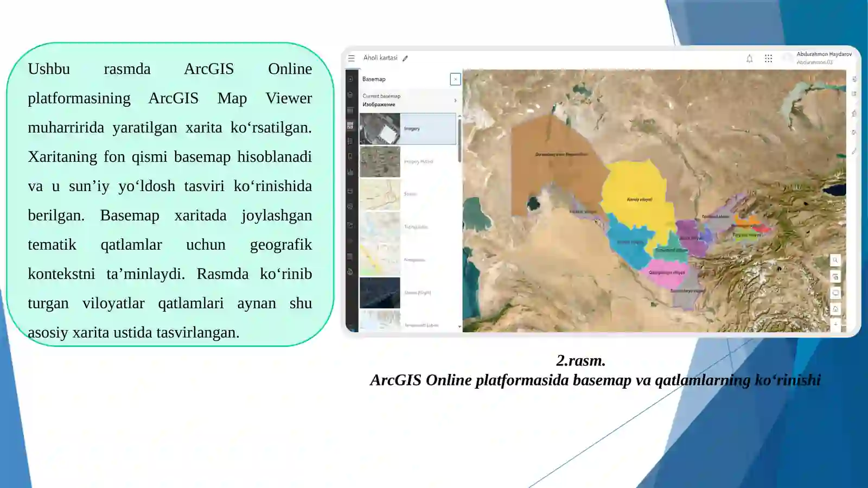Click the Print sidebar icon

click(x=350, y=256)
